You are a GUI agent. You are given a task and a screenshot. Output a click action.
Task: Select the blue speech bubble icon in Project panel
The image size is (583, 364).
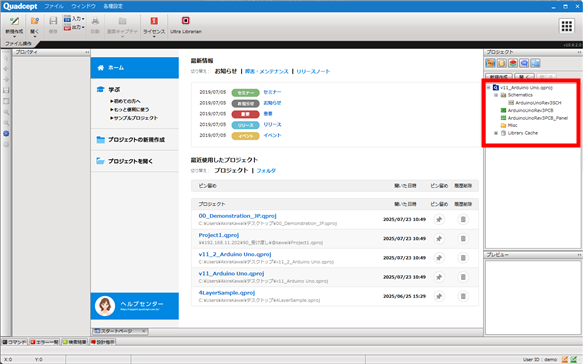[x=524, y=64]
